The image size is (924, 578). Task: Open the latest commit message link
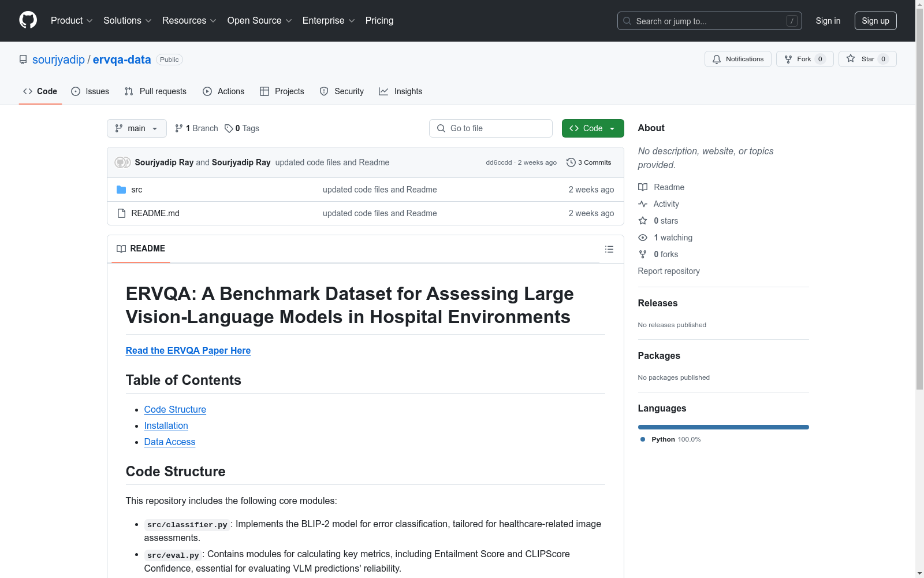(x=332, y=162)
